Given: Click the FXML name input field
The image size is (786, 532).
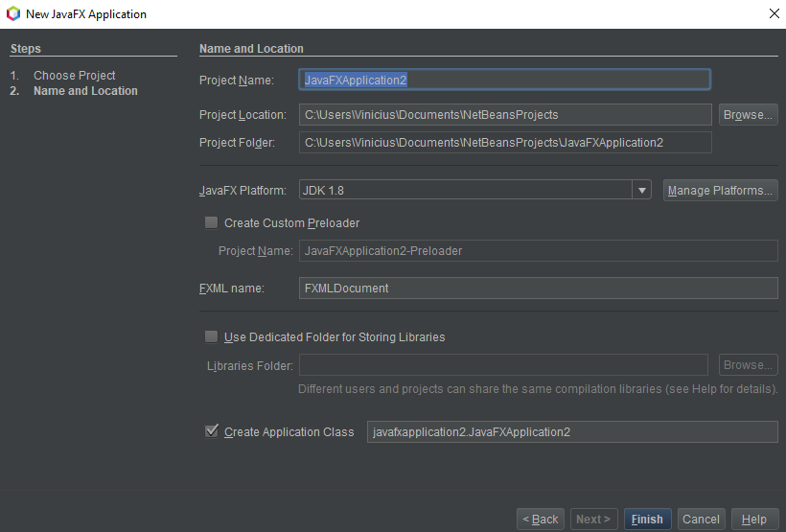Looking at the screenshot, I should pyautogui.click(x=539, y=288).
